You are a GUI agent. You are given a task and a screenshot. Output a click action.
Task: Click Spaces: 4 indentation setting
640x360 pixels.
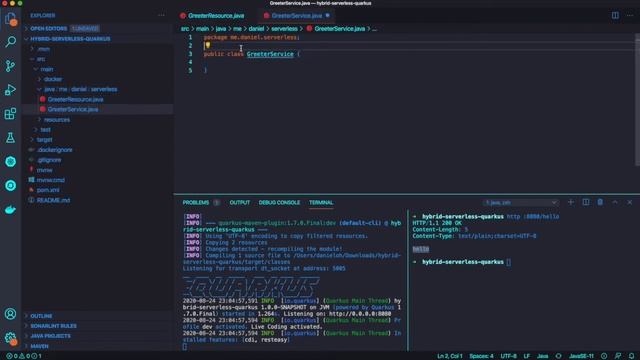[x=481, y=356]
